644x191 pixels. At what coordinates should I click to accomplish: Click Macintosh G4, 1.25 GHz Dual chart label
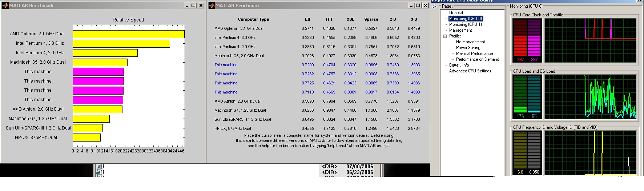(38, 119)
